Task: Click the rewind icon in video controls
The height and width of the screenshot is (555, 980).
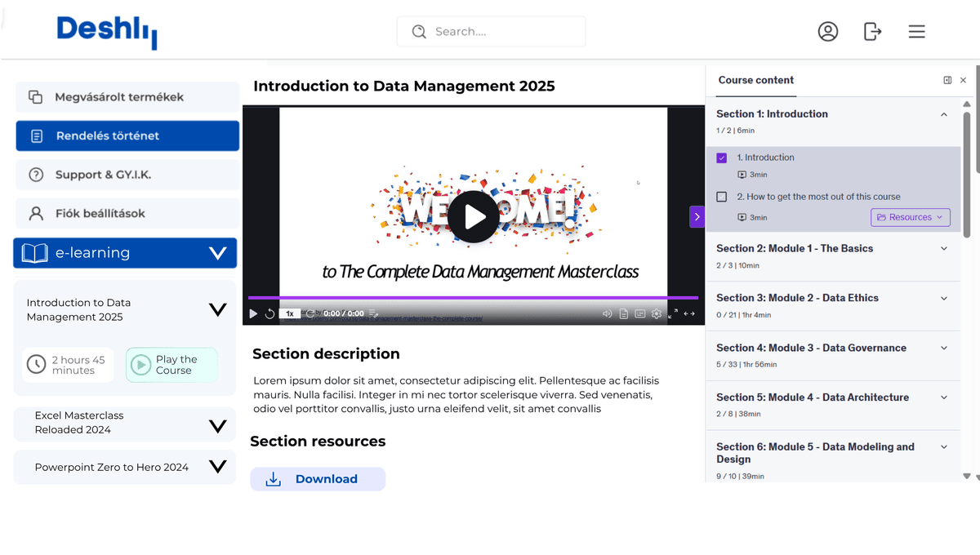Action: click(269, 313)
